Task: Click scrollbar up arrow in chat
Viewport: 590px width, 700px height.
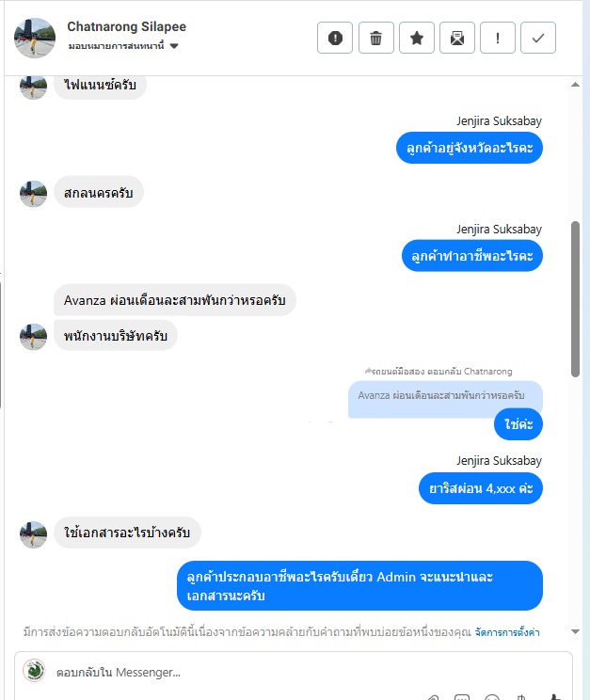Action: click(x=575, y=85)
